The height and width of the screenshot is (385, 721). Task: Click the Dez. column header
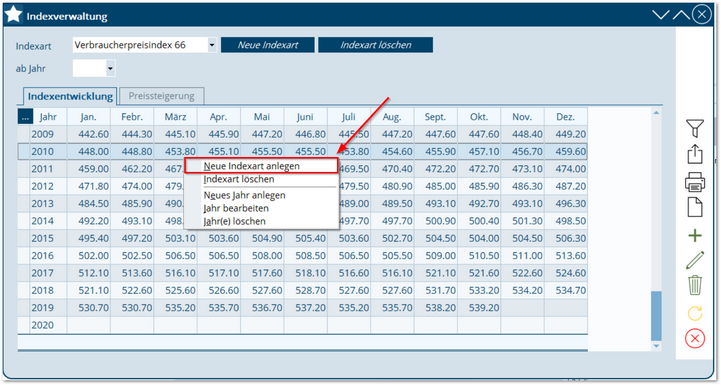coord(566,117)
